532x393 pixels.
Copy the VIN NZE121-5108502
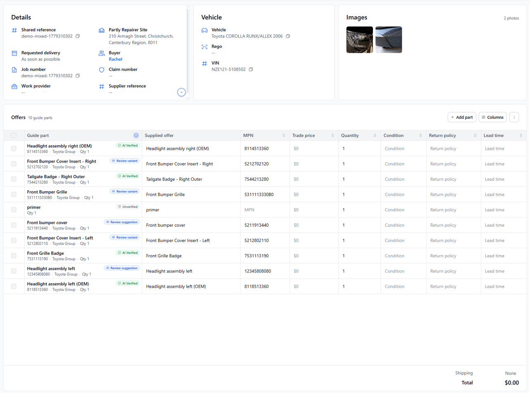251,69
